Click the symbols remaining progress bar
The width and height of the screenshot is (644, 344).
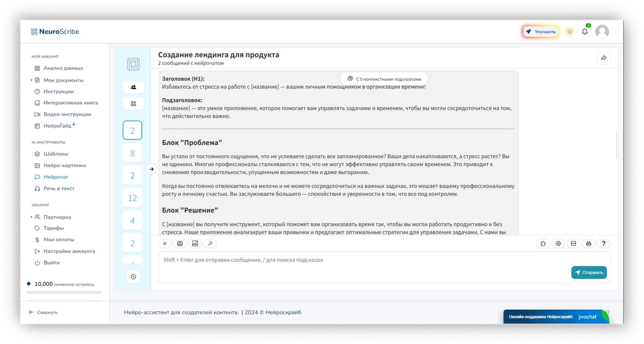click(64, 292)
